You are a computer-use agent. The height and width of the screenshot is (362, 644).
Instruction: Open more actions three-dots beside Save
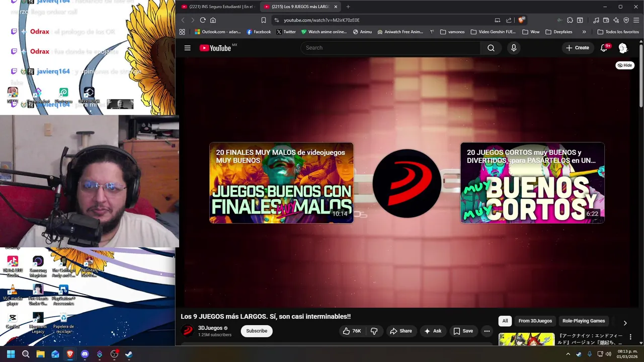click(x=487, y=331)
